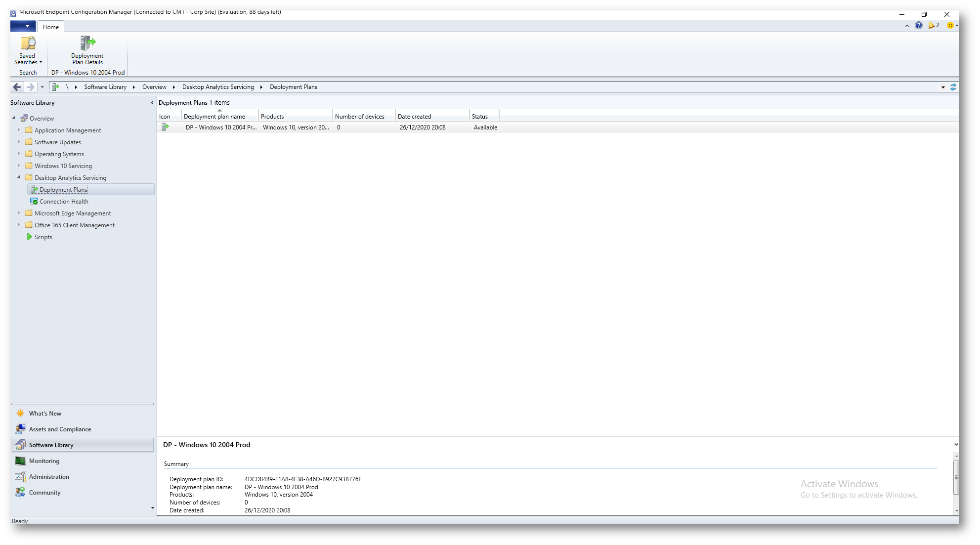Image resolution: width=980 pixels, height=545 pixels.
Task: Sort by Status column header
Action: [x=484, y=117]
